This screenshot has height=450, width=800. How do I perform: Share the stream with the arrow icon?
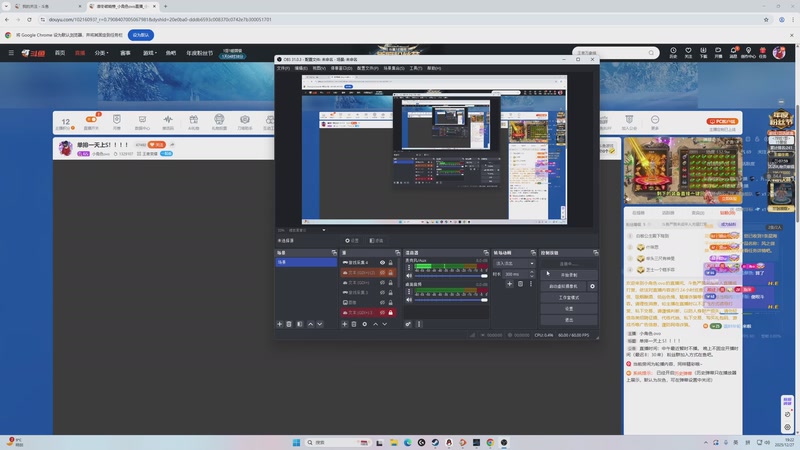(172, 145)
